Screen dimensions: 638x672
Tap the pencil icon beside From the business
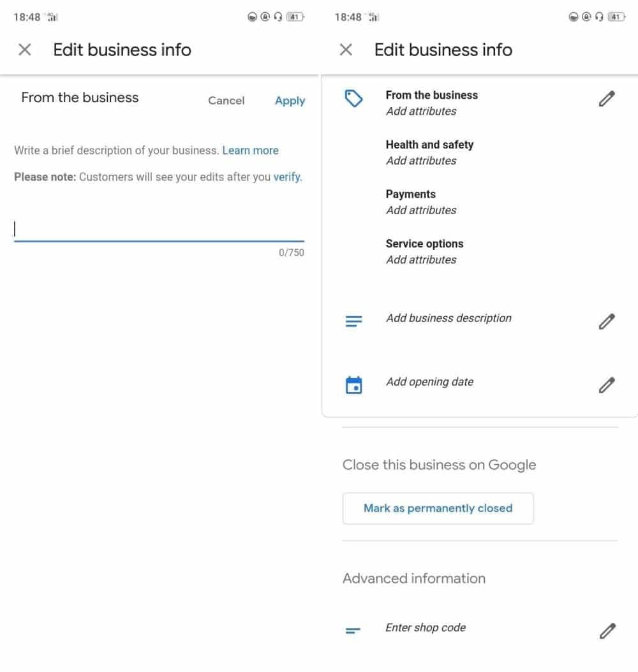coord(607,99)
